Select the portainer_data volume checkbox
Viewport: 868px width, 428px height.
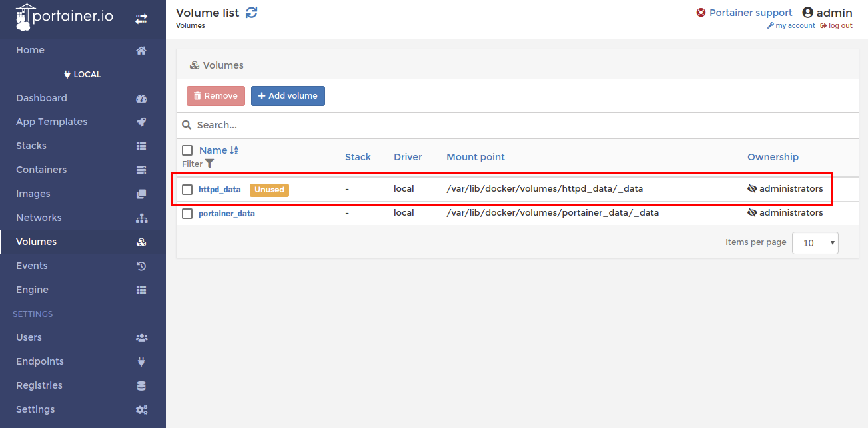click(187, 214)
